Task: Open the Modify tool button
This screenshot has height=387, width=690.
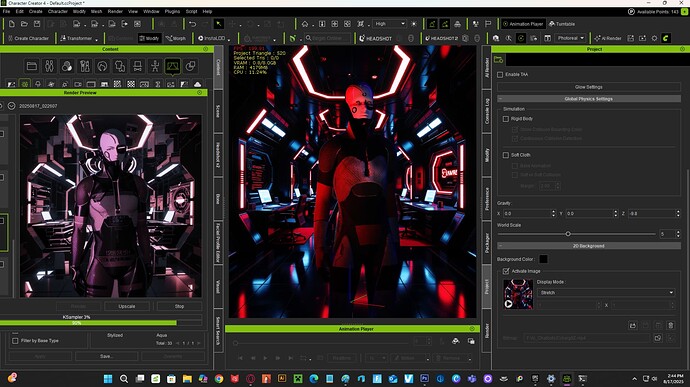Action: pyautogui.click(x=149, y=38)
